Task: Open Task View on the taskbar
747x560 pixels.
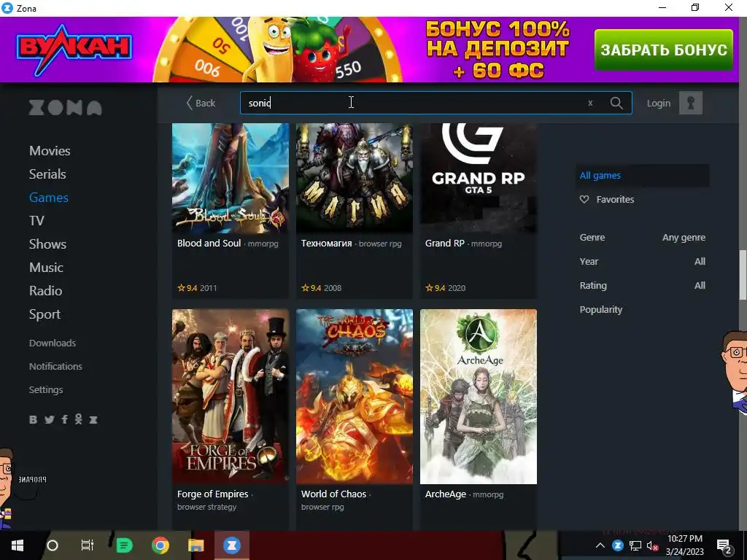Action: click(88, 545)
